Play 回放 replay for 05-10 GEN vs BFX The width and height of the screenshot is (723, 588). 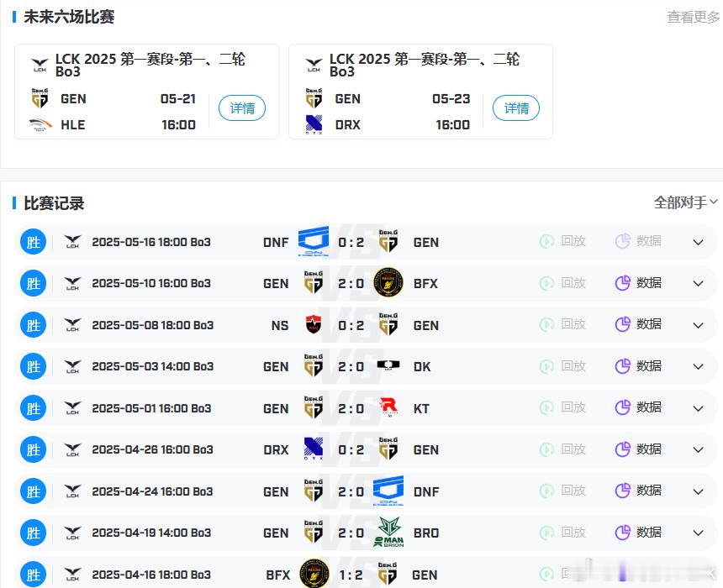pyautogui.click(x=563, y=282)
